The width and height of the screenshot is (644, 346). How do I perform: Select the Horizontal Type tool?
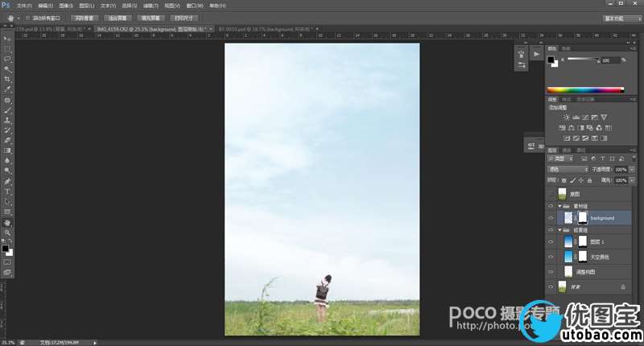(7, 192)
